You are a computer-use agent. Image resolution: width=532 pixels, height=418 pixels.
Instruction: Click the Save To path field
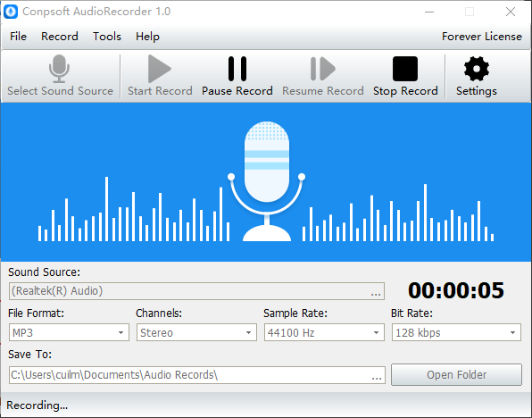[x=196, y=375]
